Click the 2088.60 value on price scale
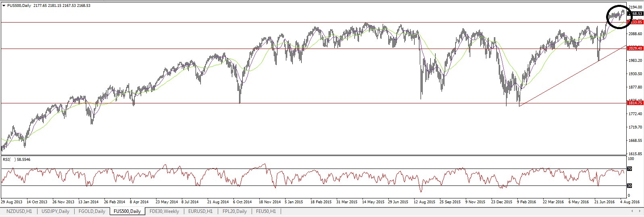This screenshot has height=217, width=644. (636, 34)
